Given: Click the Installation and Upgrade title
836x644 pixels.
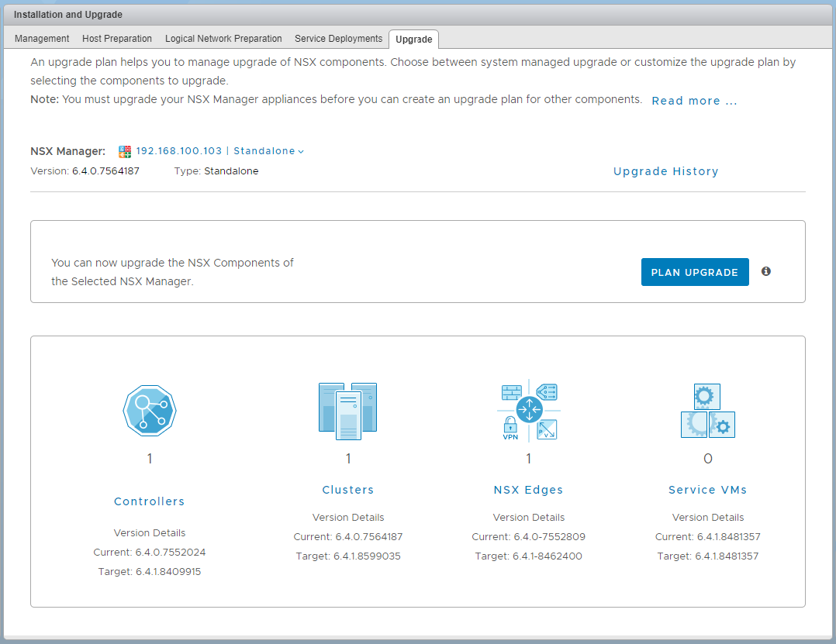Looking at the screenshot, I should click(x=68, y=15).
